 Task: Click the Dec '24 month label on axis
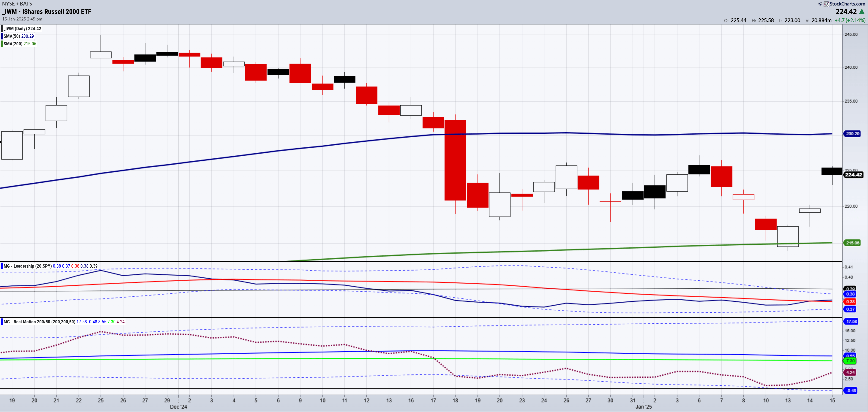pyautogui.click(x=179, y=407)
